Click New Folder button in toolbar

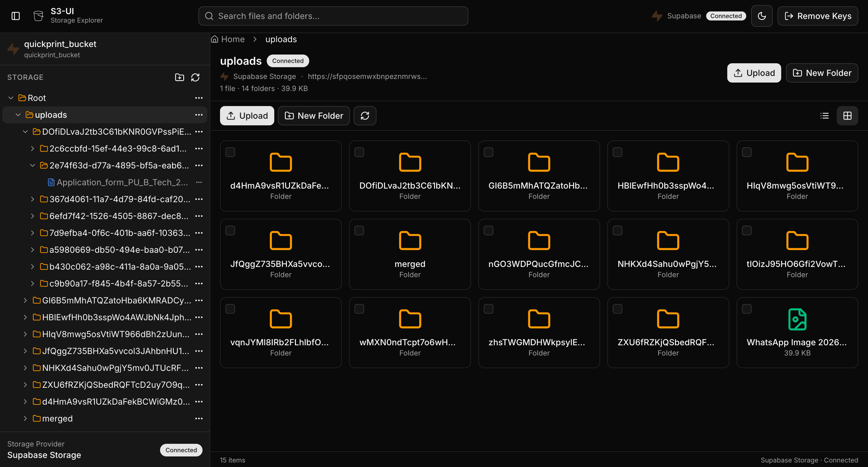314,116
